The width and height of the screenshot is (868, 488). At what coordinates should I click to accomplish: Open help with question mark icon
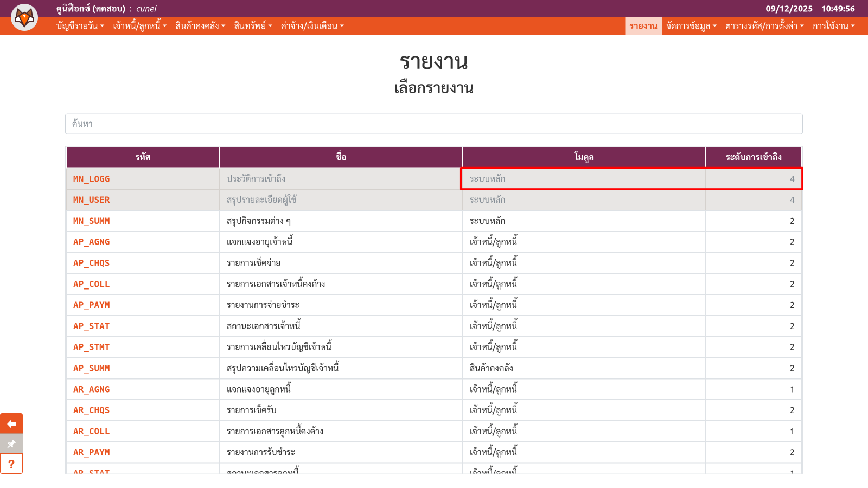11,464
